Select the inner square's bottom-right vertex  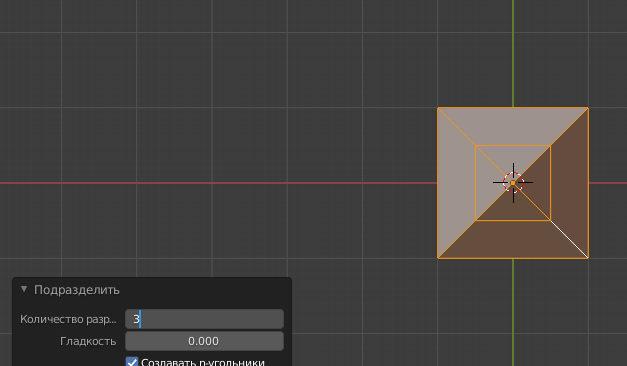551,220
